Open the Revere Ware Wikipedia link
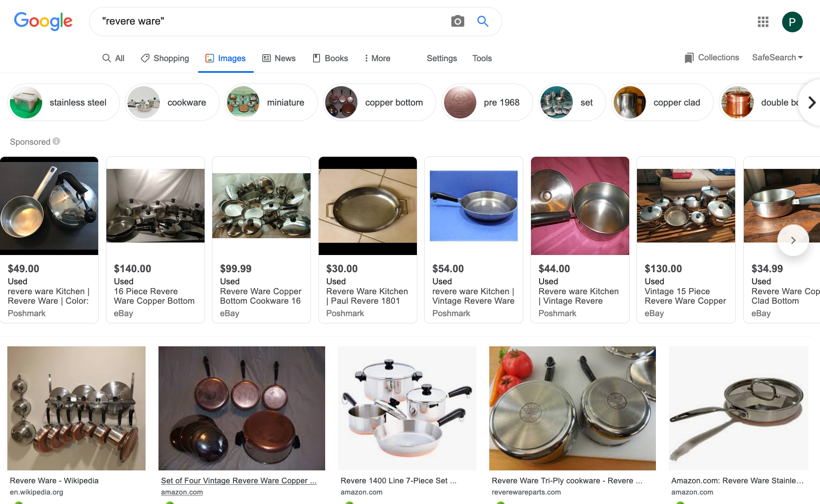Image resolution: width=820 pixels, height=504 pixels. pos(54,480)
